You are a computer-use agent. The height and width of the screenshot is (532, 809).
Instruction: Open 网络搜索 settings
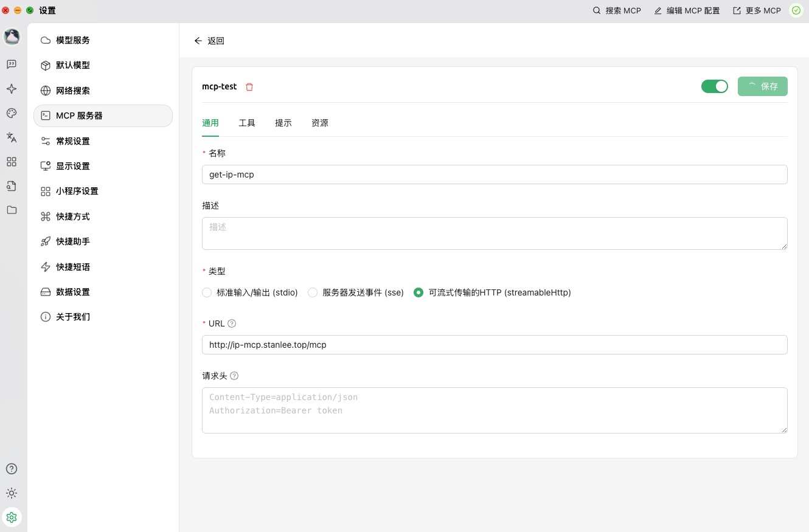(x=103, y=91)
